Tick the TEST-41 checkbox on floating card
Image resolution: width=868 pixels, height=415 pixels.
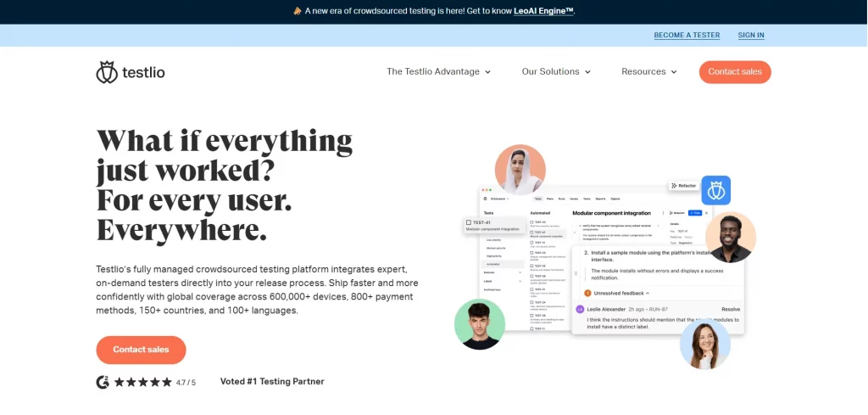tap(468, 222)
